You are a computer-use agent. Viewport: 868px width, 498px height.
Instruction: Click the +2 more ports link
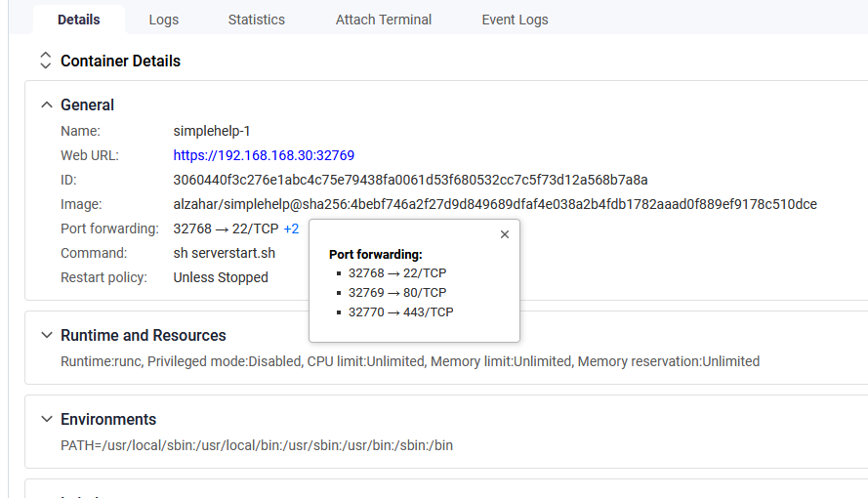coord(291,228)
